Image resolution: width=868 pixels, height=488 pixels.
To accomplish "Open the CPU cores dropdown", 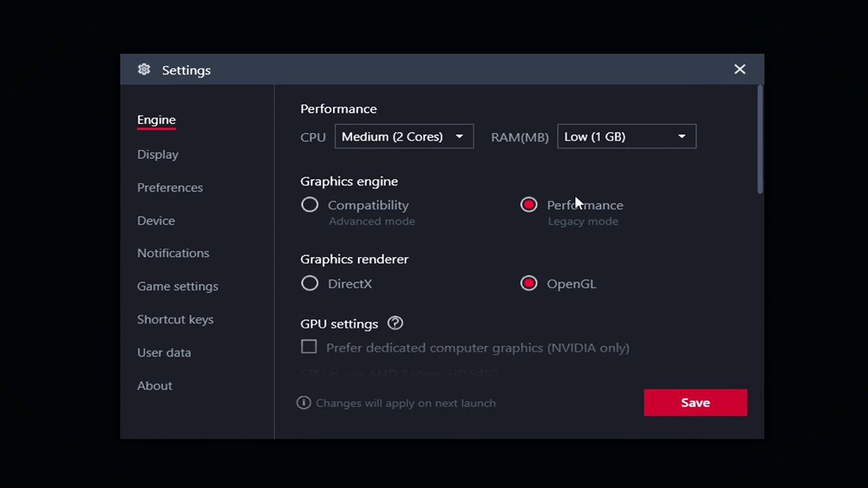I will pos(404,137).
